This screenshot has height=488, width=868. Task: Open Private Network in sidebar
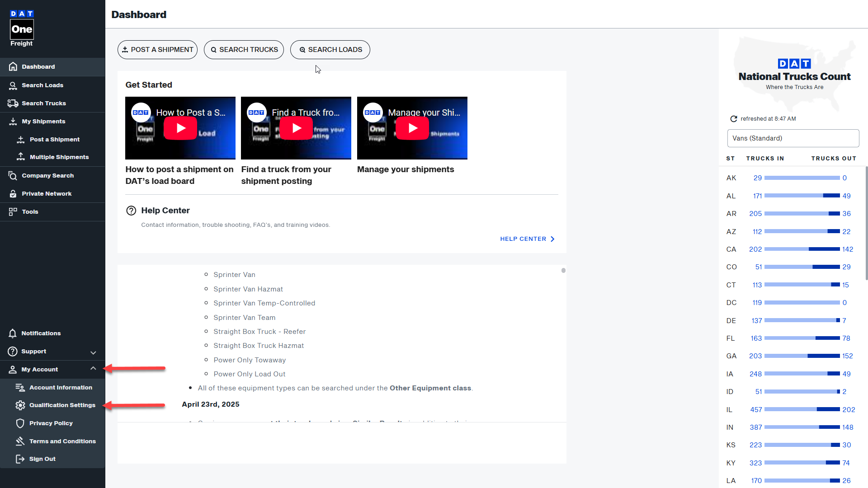pyautogui.click(x=52, y=193)
